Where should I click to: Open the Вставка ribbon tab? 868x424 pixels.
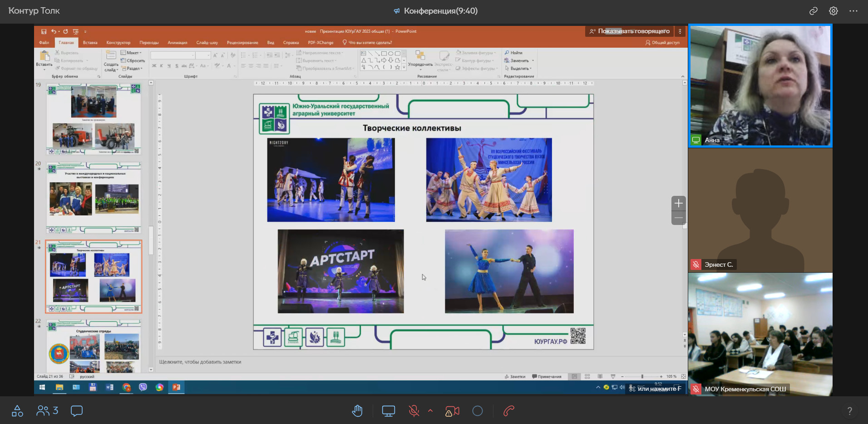(90, 43)
